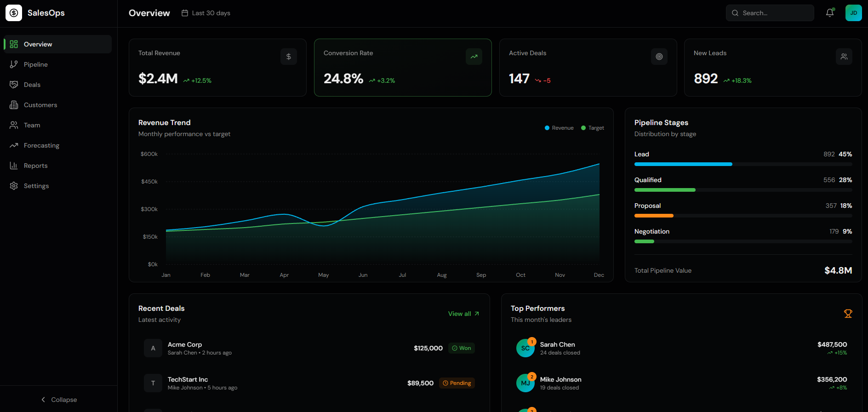
Task: Click the Qualified stage progress bar
Action: click(x=743, y=190)
